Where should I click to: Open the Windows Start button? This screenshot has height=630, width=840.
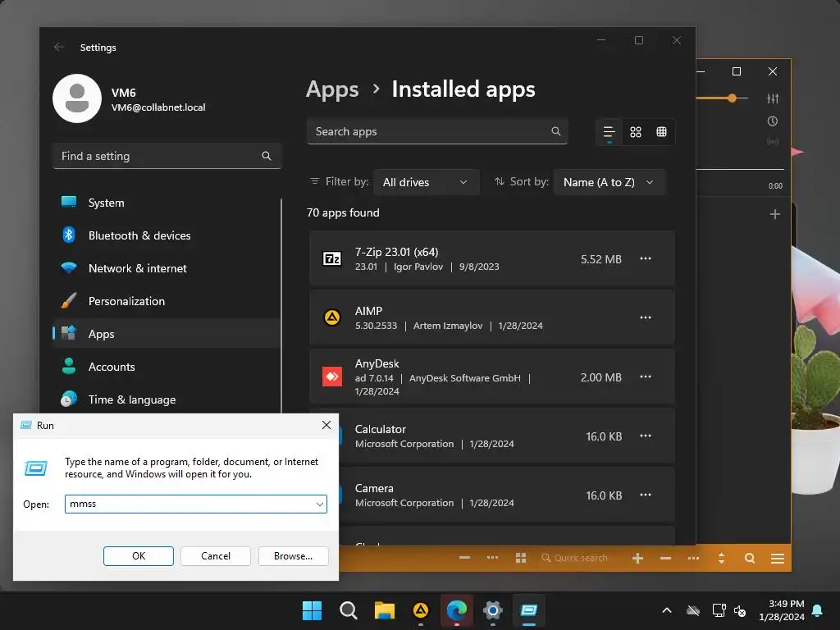click(312, 610)
